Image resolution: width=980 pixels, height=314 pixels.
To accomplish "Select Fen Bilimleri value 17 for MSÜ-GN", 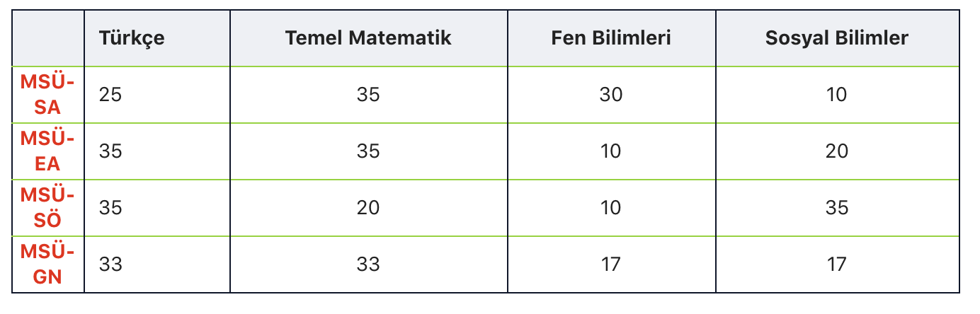I will (611, 264).
